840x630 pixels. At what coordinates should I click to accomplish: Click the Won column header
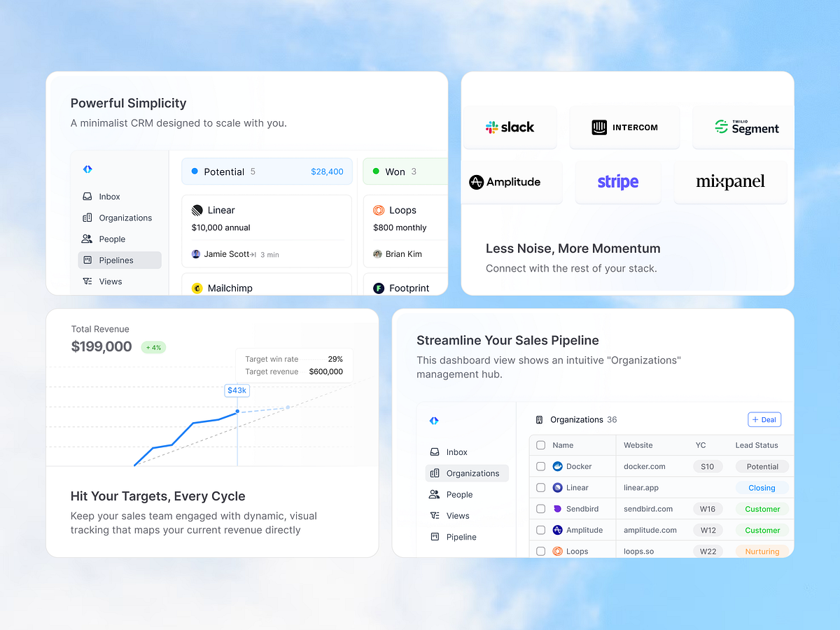coord(405,171)
